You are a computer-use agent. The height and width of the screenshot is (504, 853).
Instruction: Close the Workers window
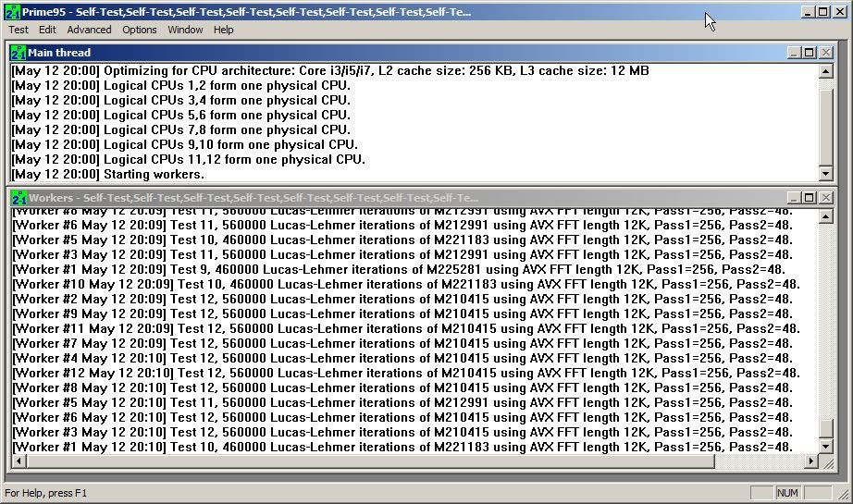coord(826,198)
